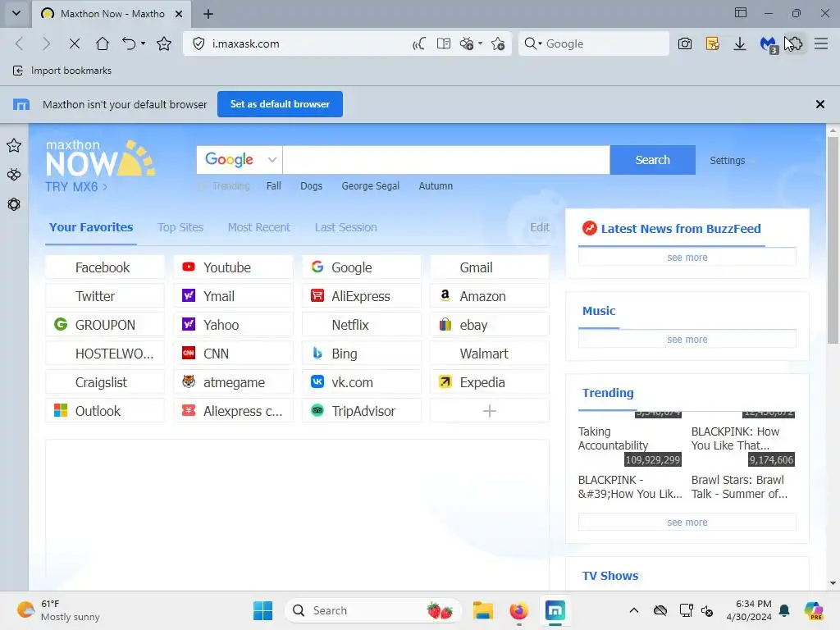
Task: Open the search engine selector magnifier
Action: coord(531,43)
